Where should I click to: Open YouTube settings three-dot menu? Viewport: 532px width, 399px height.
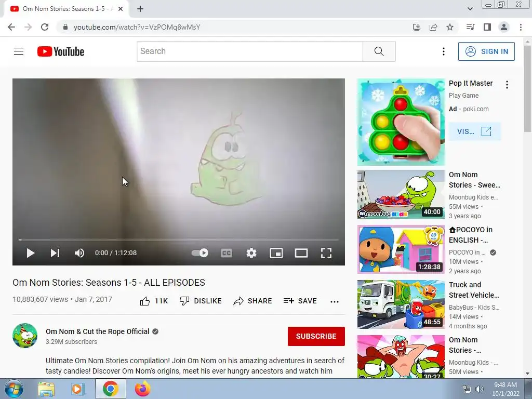click(x=444, y=51)
